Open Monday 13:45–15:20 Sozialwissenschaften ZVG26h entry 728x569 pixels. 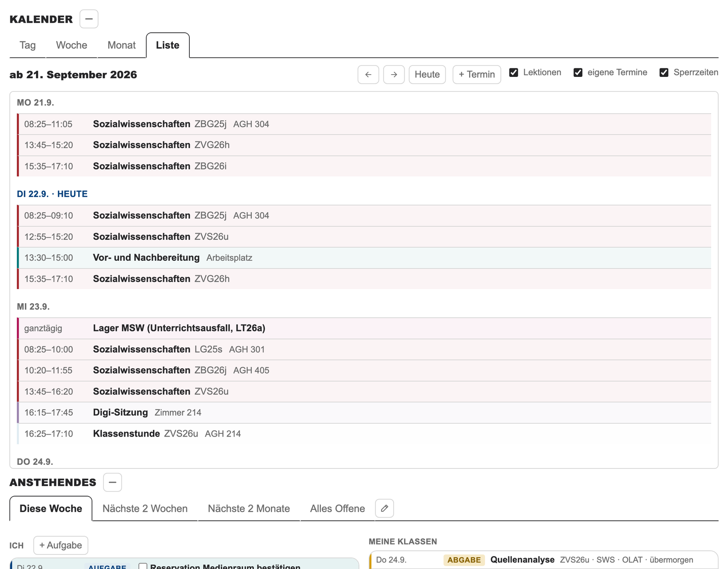tap(364, 145)
